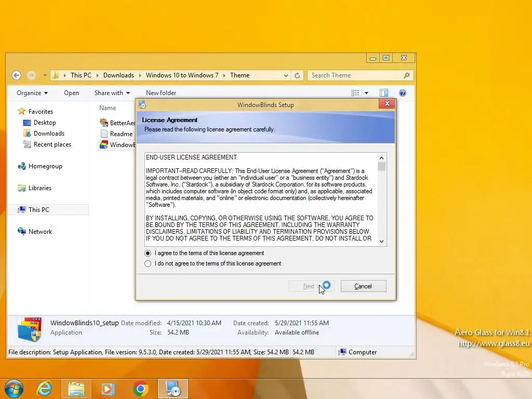Open the Organize menu
Image resolution: width=532 pixels, height=399 pixels.
[32, 93]
